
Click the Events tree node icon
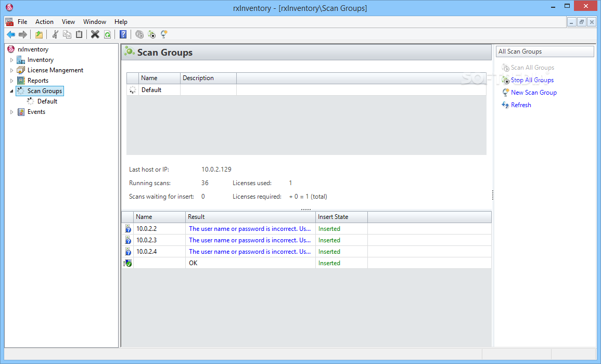pyautogui.click(x=21, y=112)
